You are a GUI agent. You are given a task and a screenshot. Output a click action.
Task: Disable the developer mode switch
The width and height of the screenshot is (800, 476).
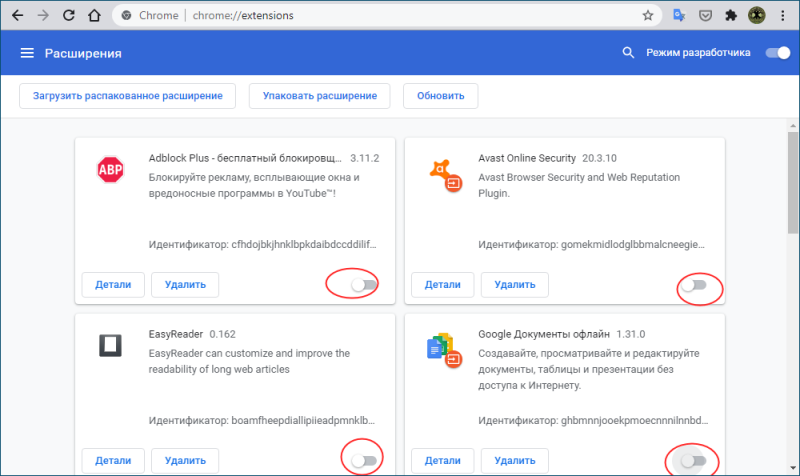778,53
